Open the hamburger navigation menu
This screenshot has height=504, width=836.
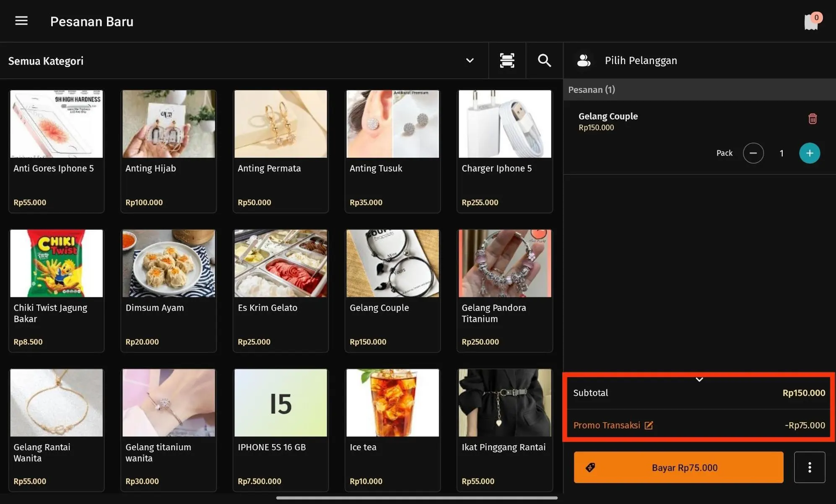21,21
